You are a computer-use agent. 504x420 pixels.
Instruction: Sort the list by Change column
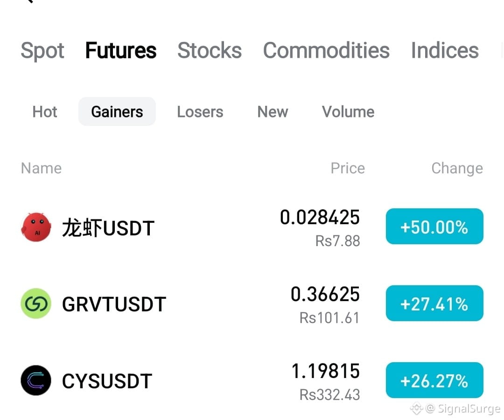[457, 168]
